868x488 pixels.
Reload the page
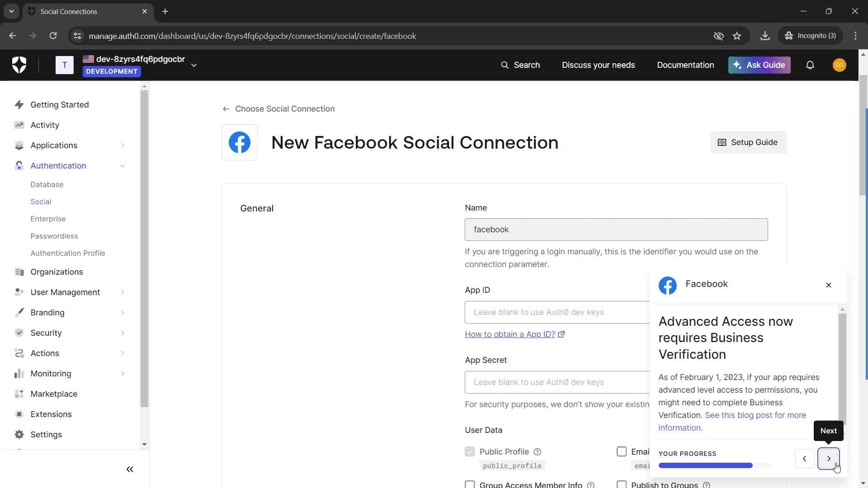pyautogui.click(x=53, y=36)
